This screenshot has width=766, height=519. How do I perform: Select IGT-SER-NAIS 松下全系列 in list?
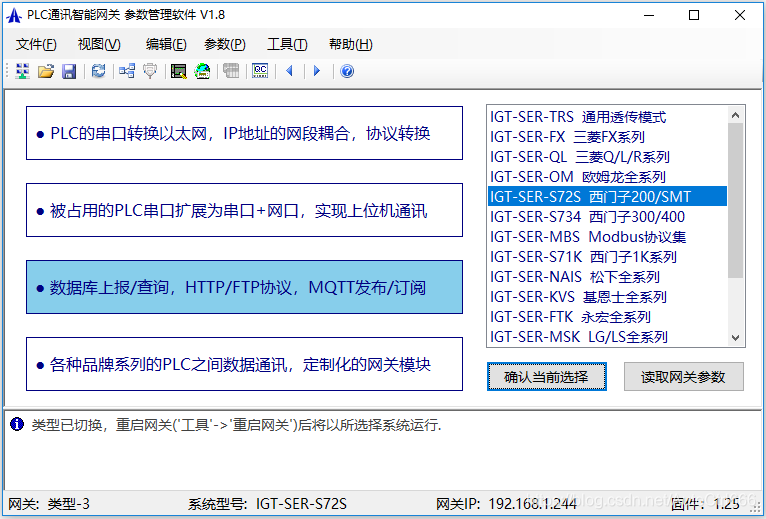pyautogui.click(x=608, y=277)
